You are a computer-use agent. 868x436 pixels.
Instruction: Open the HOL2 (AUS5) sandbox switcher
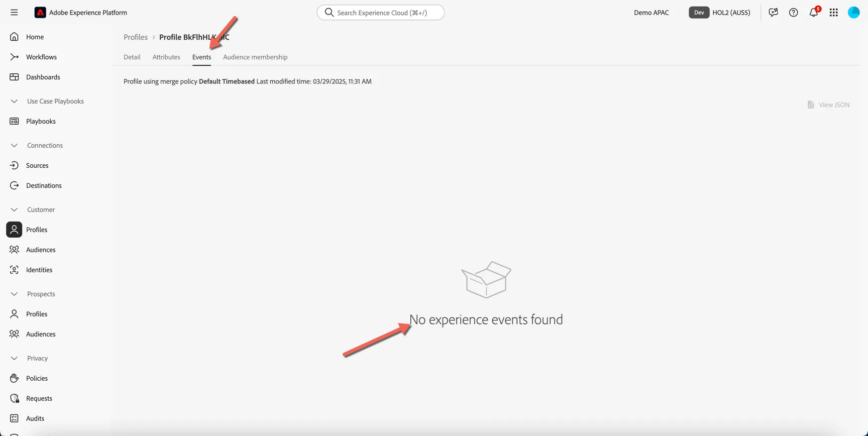coord(720,13)
